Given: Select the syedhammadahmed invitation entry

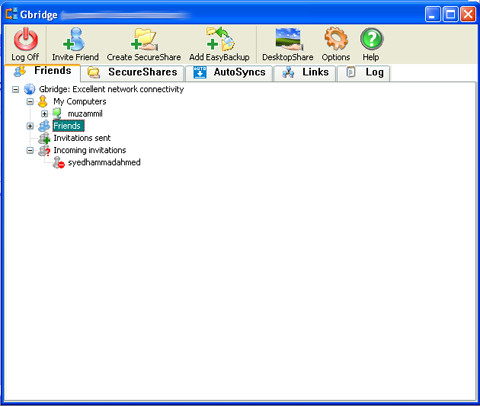Looking at the screenshot, I should [x=104, y=162].
